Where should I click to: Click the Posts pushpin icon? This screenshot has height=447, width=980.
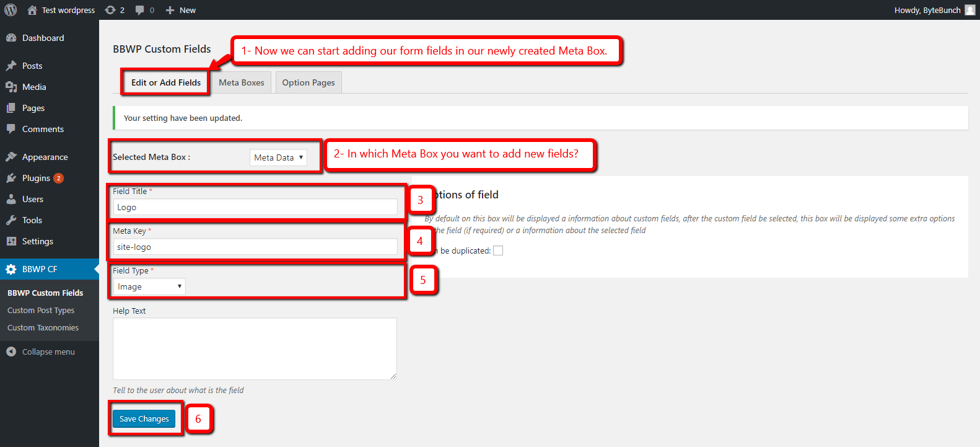(x=11, y=66)
